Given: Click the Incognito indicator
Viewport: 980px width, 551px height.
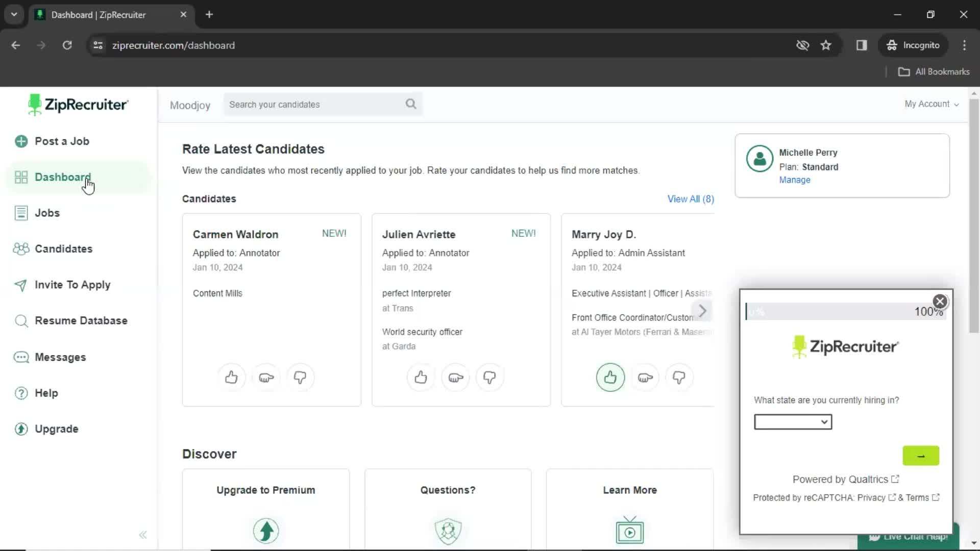Looking at the screenshot, I should [x=913, y=45].
